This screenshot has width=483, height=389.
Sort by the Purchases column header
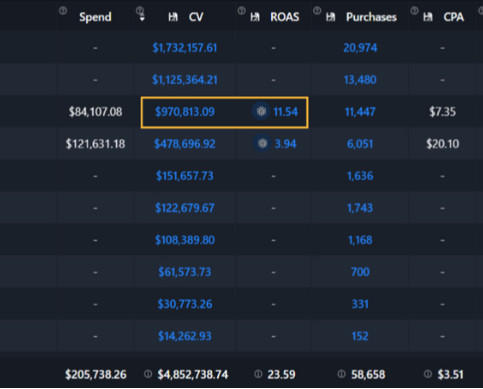[x=371, y=17]
